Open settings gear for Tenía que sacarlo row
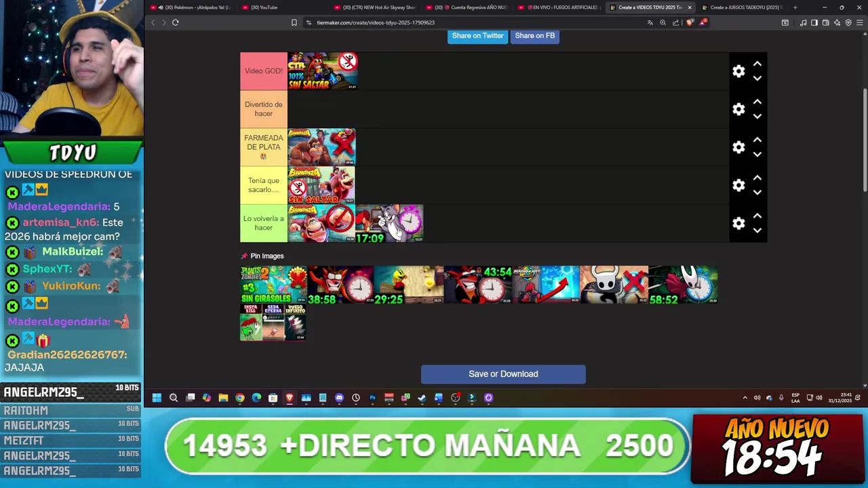 [x=738, y=185]
